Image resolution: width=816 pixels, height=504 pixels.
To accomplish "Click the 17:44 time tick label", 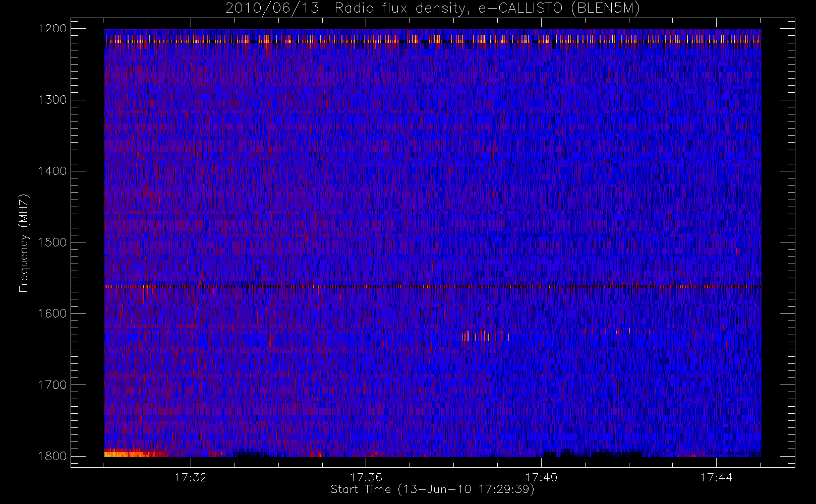I will pyautogui.click(x=716, y=477).
